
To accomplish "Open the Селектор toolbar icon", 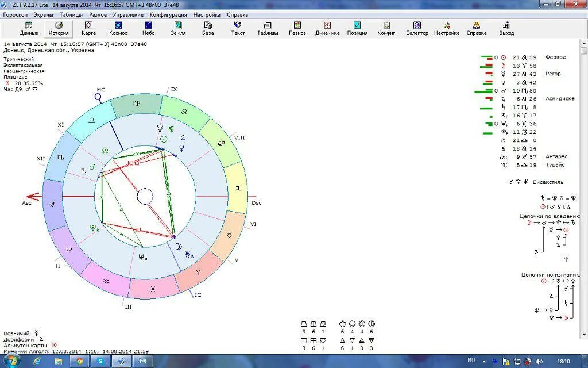I will tap(417, 29).
